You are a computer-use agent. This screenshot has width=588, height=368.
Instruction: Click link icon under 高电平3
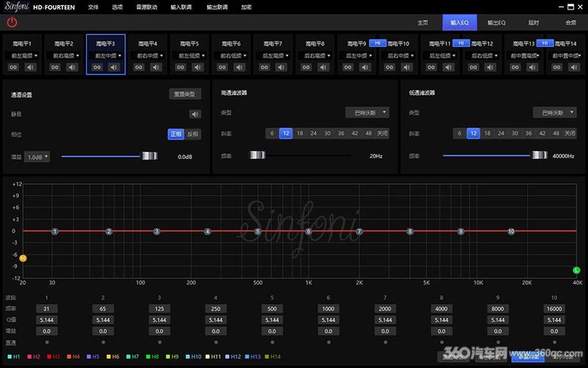97,68
